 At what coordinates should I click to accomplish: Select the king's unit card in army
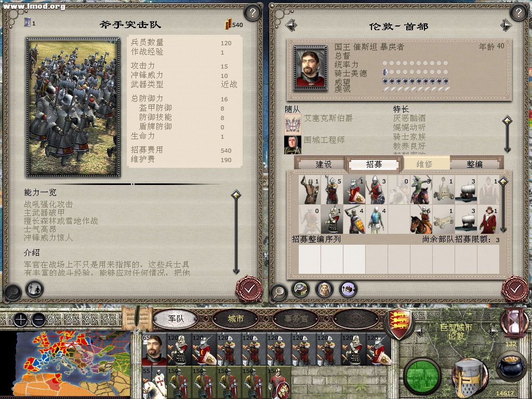point(155,350)
